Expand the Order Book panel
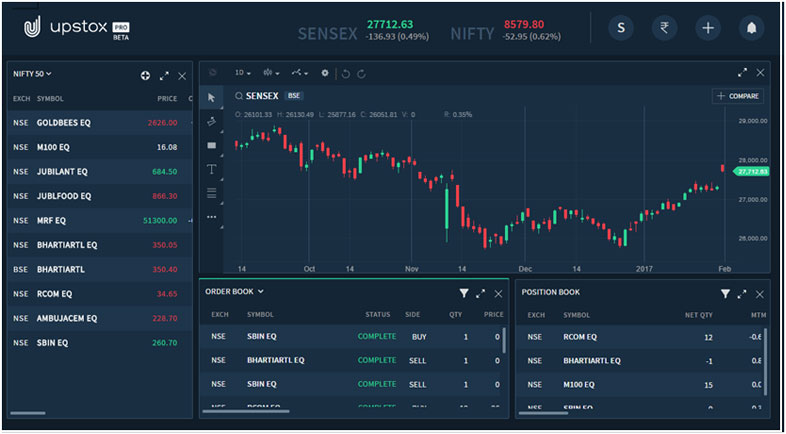 pyautogui.click(x=480, y=294)
